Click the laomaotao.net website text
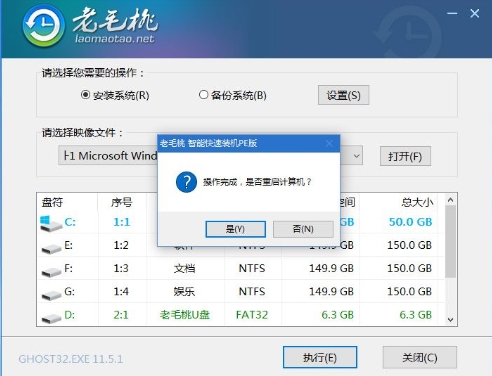This screenshot has height=376, width=492. tap(115, 39)
